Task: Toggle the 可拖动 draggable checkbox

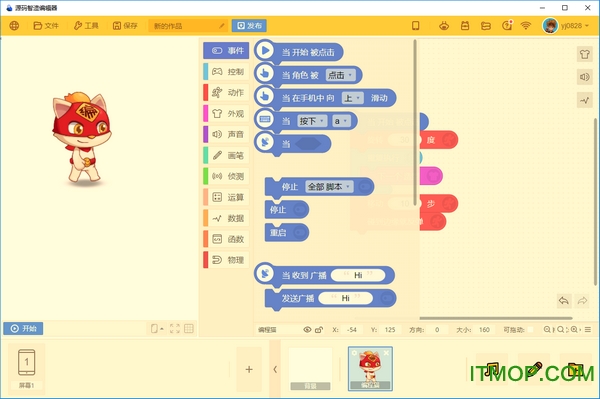Action: 530,329
